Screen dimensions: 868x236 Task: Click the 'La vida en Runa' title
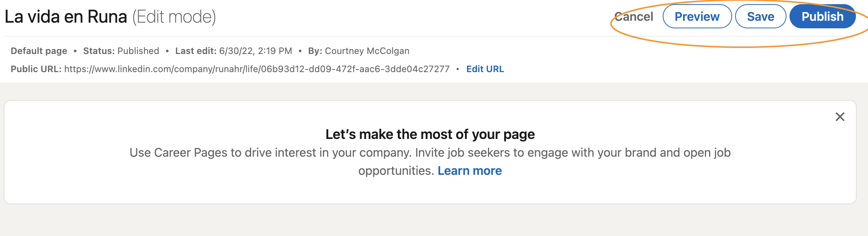point(66,17)
